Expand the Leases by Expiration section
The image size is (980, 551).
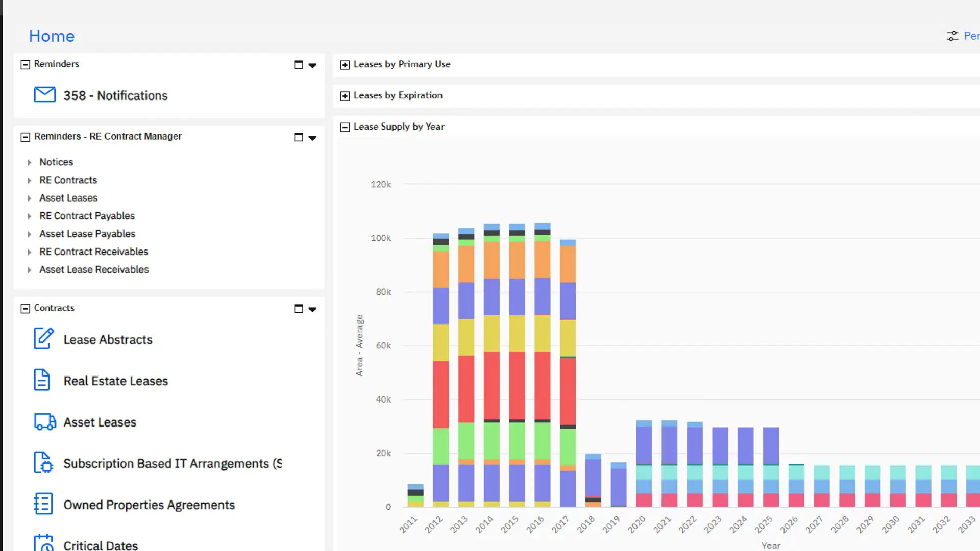tap(345, 96)
